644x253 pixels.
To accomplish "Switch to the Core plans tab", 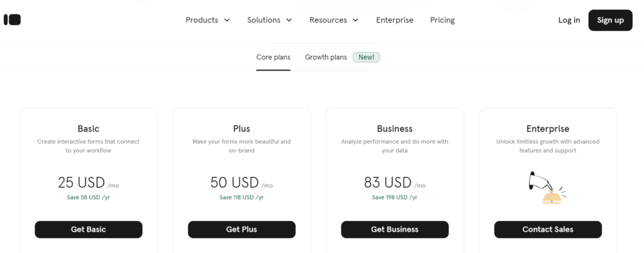I will click(273, 57).
